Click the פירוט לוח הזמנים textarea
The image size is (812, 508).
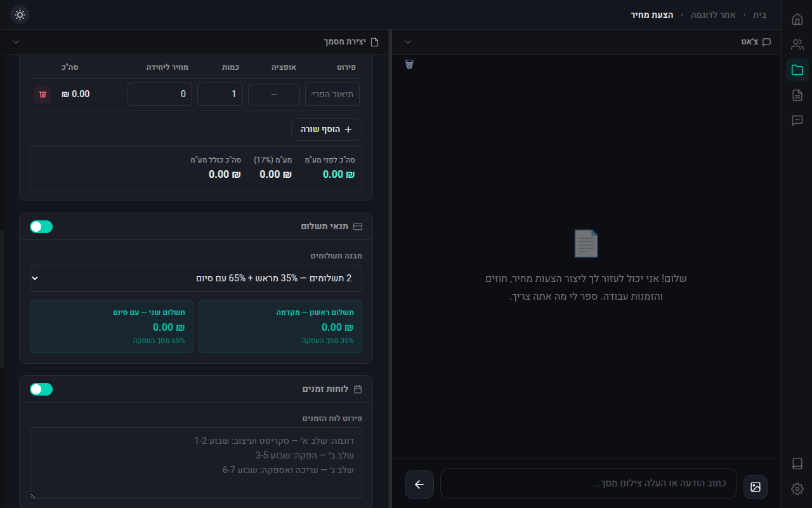[x=196, y=463]
